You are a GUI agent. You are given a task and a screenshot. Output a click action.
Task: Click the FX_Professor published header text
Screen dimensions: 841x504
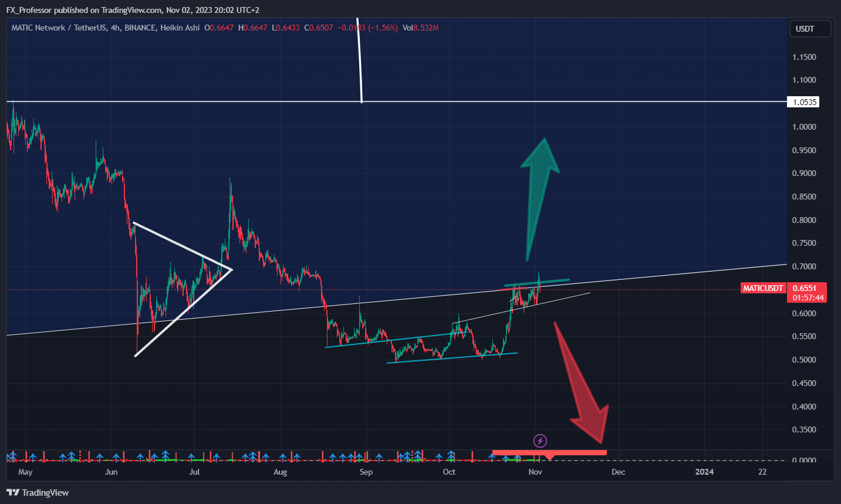click(133, 10)
